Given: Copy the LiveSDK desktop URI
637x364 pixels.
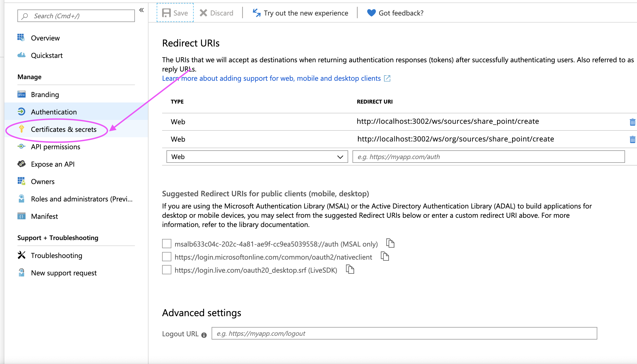Looking at the screenshot, I should coord(350,269).
